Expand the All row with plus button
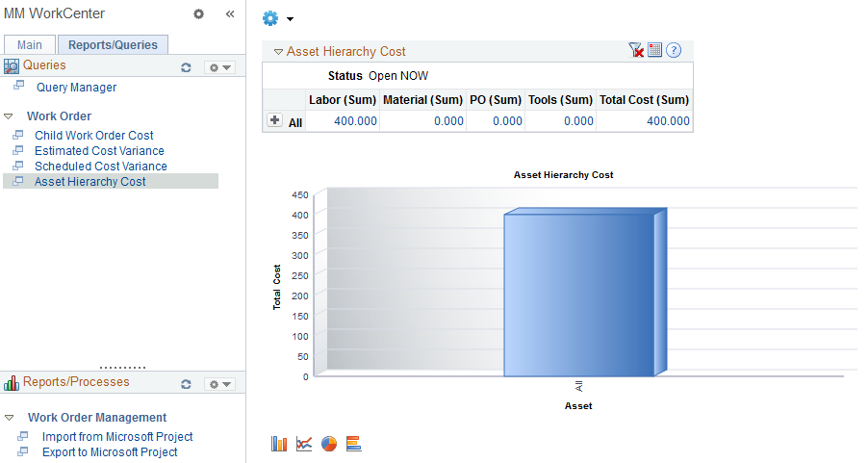 [x=274, y=120]
